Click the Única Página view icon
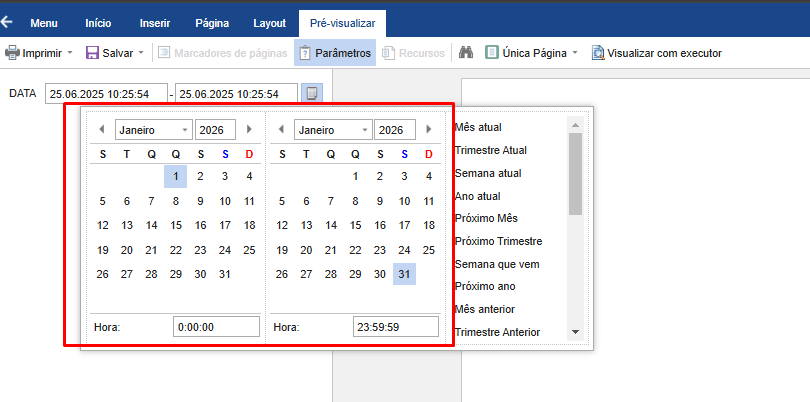The width and height of the screenshot is (810, 402). click(x=492, y=53)
